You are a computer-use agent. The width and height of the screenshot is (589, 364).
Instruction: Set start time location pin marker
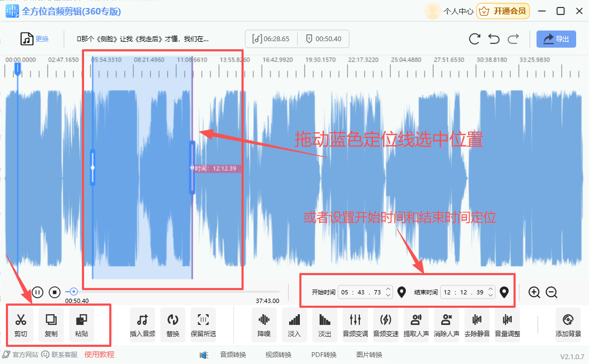click(402, 292)
